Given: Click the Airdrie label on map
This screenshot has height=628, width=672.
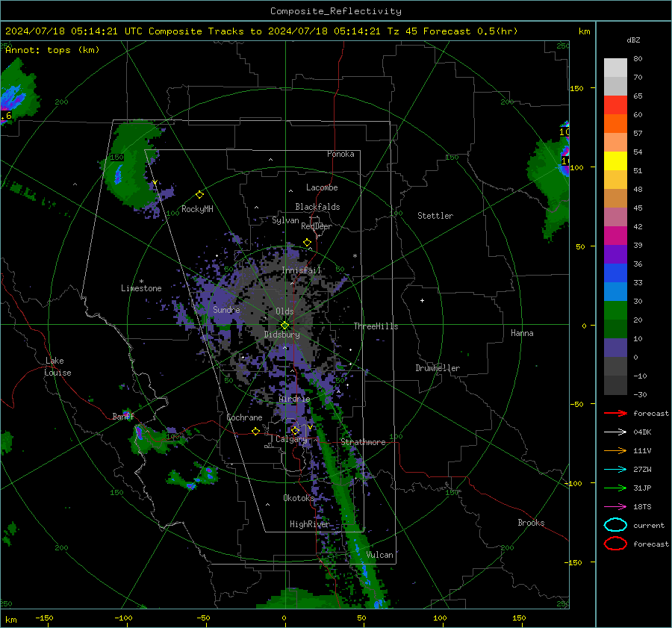Looking at the screenshot, I should (x=294, y=399).
